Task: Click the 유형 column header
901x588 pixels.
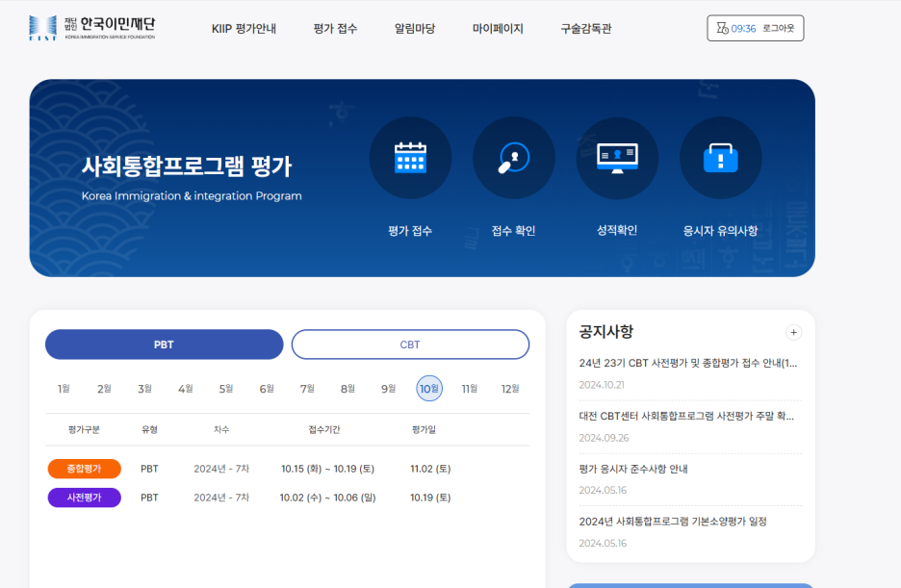Action: (149, 429)
